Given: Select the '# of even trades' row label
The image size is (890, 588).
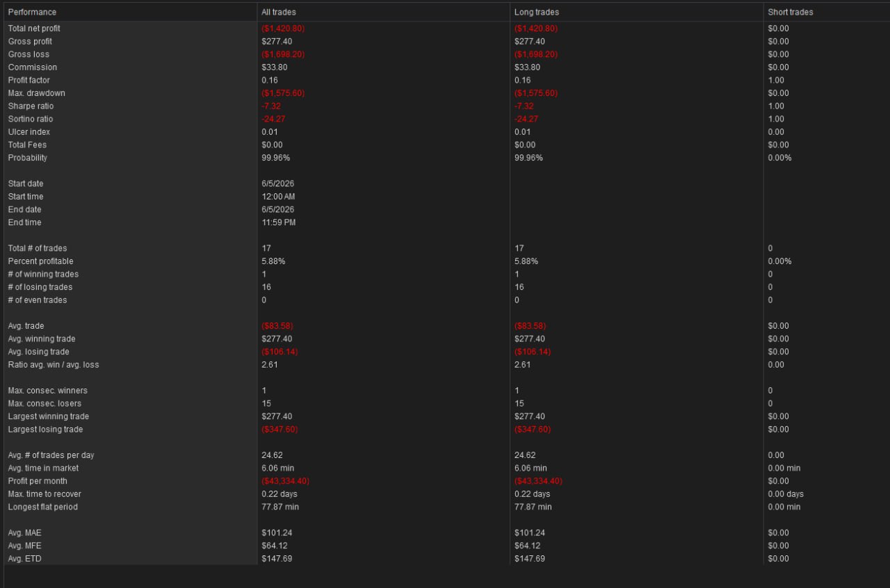Looking at the screenshot, I should tap(38, 300).
